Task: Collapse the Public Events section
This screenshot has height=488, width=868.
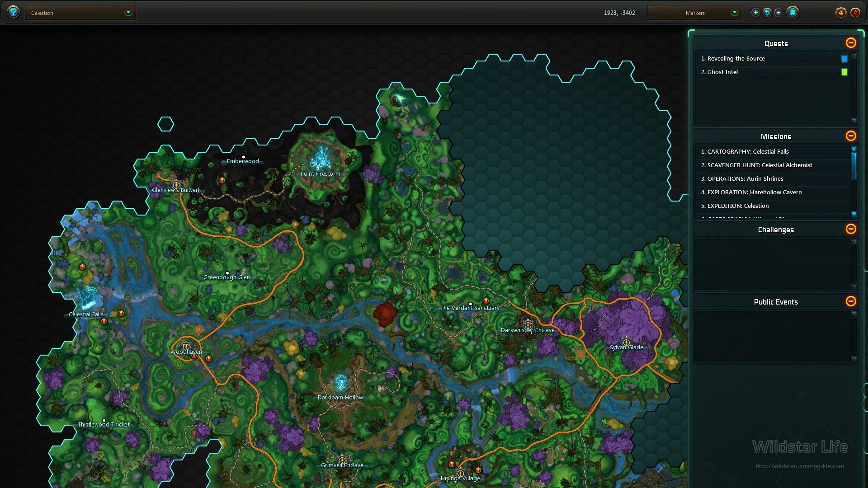Action: click(x=851, y=301)
